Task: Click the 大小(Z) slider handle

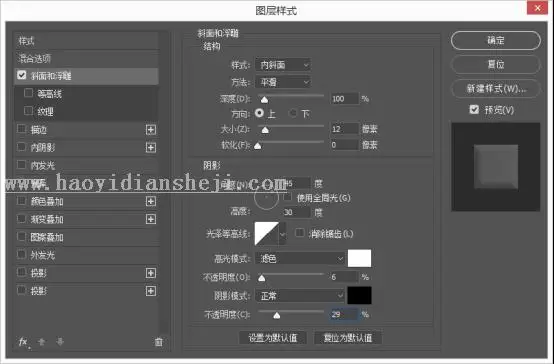Action: click(x=265, y=130)
